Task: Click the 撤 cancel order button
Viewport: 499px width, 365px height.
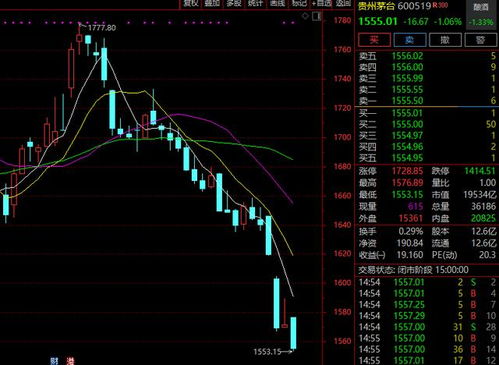Action: [445, 40]
